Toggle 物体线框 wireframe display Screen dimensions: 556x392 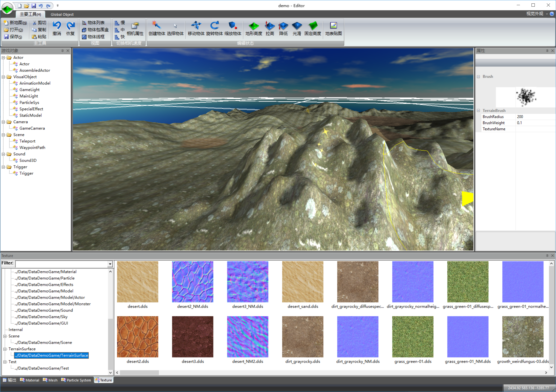click(94, 36)
